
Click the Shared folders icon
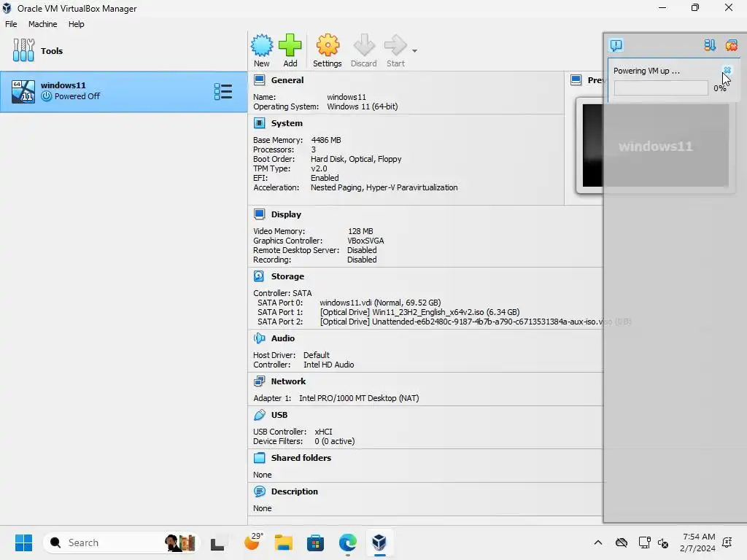tap(259, 458)
